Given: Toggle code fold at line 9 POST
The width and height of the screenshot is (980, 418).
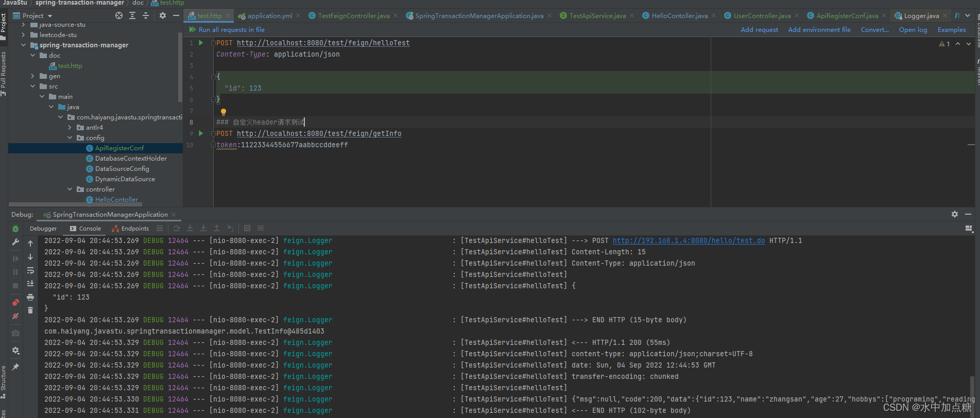Looking at the screenshot, I should [x=213, y=134].
